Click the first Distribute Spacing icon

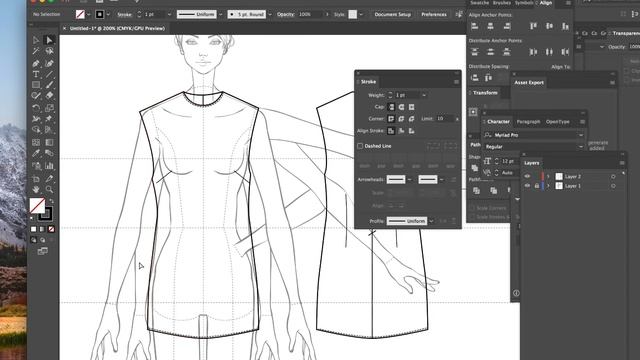(x=474, y=78)
